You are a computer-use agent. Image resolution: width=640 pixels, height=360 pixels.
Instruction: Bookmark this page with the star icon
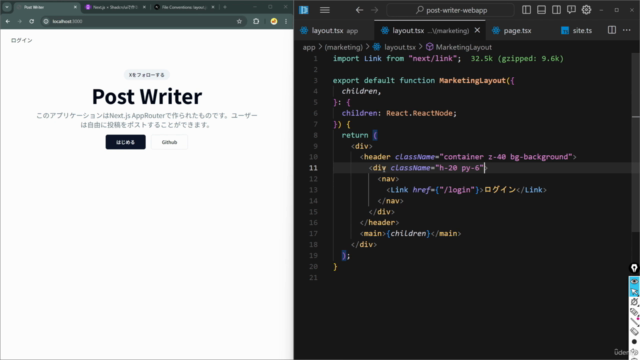coord(239,21)
